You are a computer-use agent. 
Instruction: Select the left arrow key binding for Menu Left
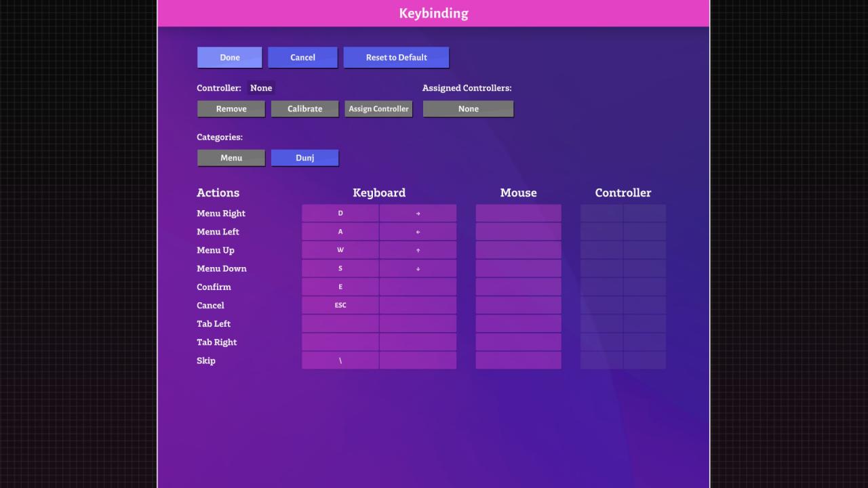418,232
